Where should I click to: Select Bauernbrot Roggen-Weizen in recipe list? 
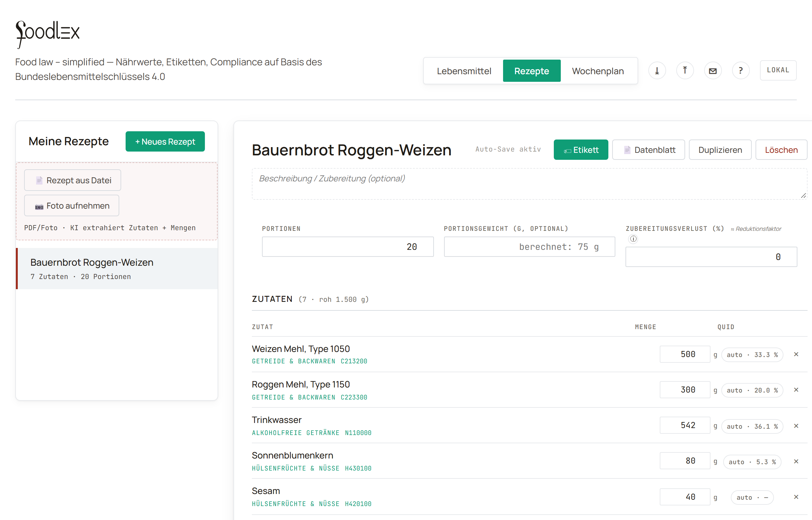coord(117,269)
